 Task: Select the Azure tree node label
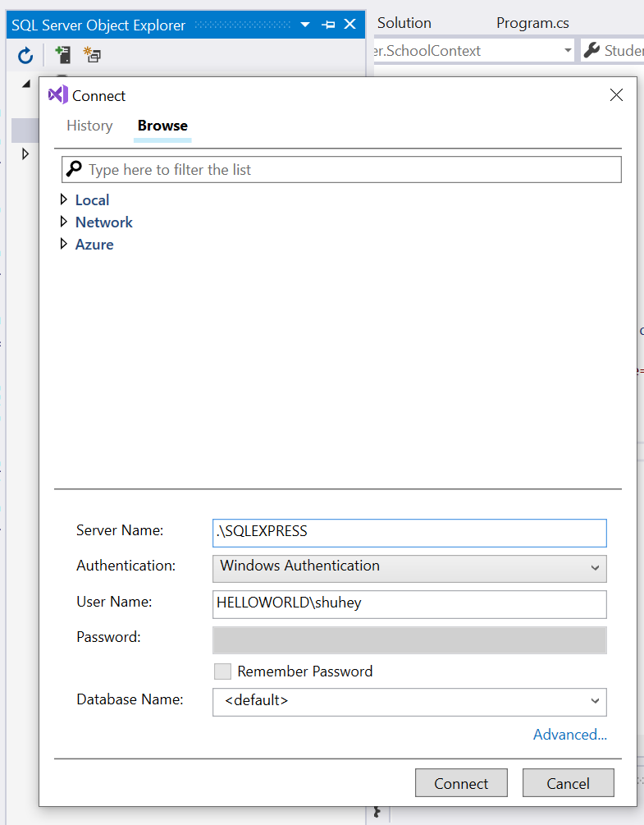point(94,244)
